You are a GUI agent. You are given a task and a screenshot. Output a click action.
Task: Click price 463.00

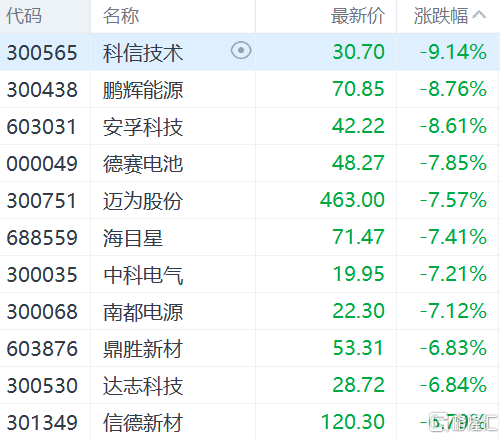[x=352, y=200]
